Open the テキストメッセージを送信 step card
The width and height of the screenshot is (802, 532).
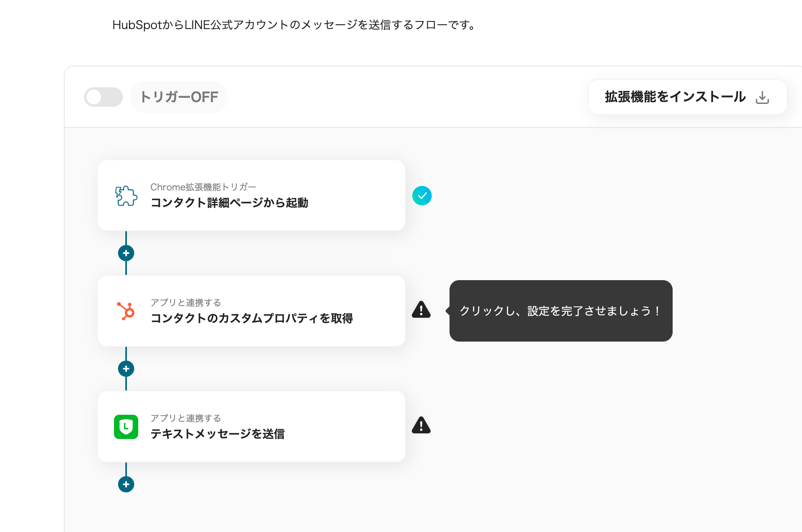click(251, 427)
